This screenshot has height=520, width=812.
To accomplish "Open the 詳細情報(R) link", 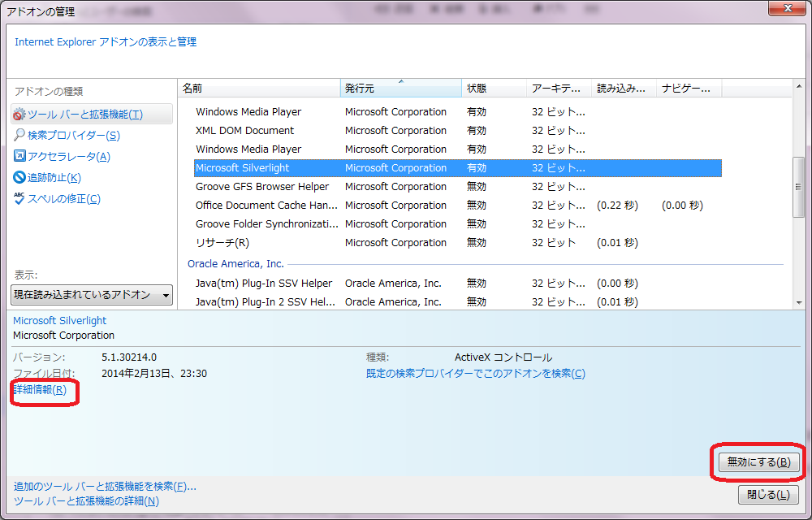I will 40,389.
